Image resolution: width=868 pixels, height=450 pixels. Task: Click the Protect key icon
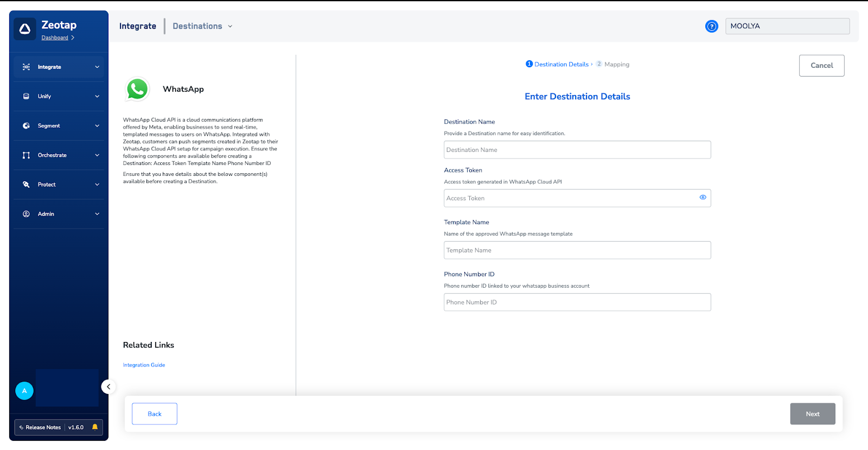pos(26,185)
